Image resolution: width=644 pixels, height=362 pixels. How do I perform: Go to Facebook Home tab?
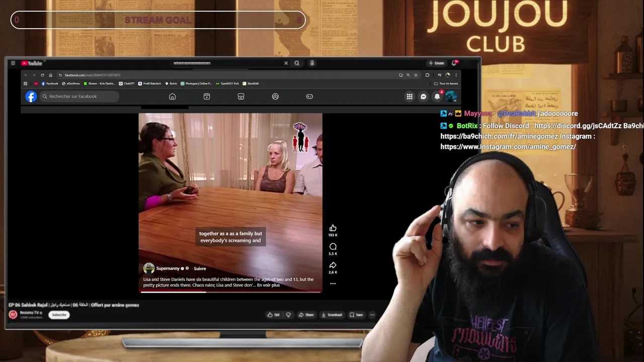(x=172, y=97)
